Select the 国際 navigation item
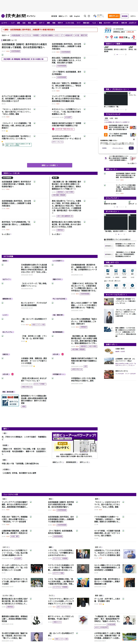Image resolution: width=138 pixels, height=644 pixels. pos(48,23)
